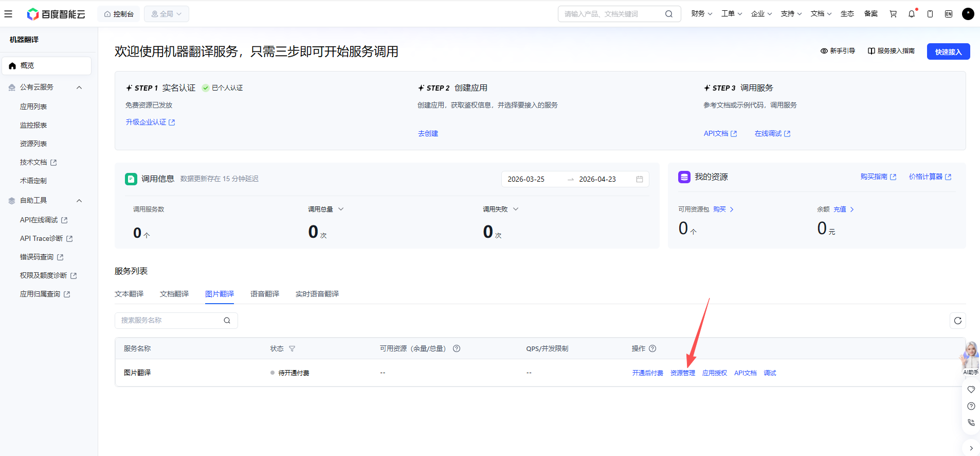Select the 图片翻译 tab
The width and height of the screenshot is (980, 456).
(x=220, y=294)
